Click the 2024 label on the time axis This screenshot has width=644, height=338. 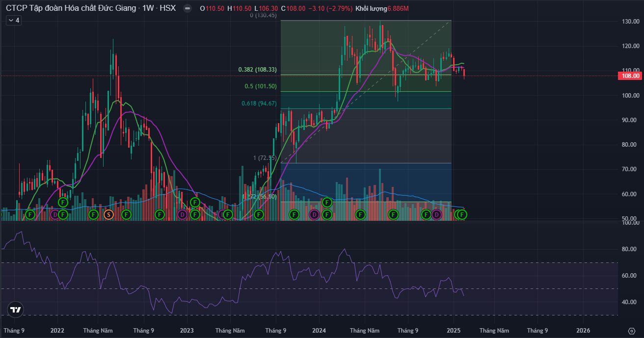319,331
